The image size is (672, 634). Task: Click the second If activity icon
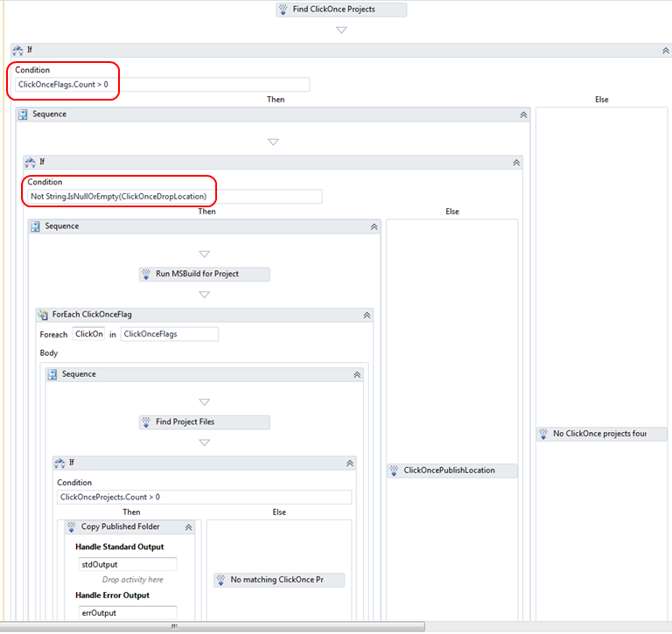point(30,163)
